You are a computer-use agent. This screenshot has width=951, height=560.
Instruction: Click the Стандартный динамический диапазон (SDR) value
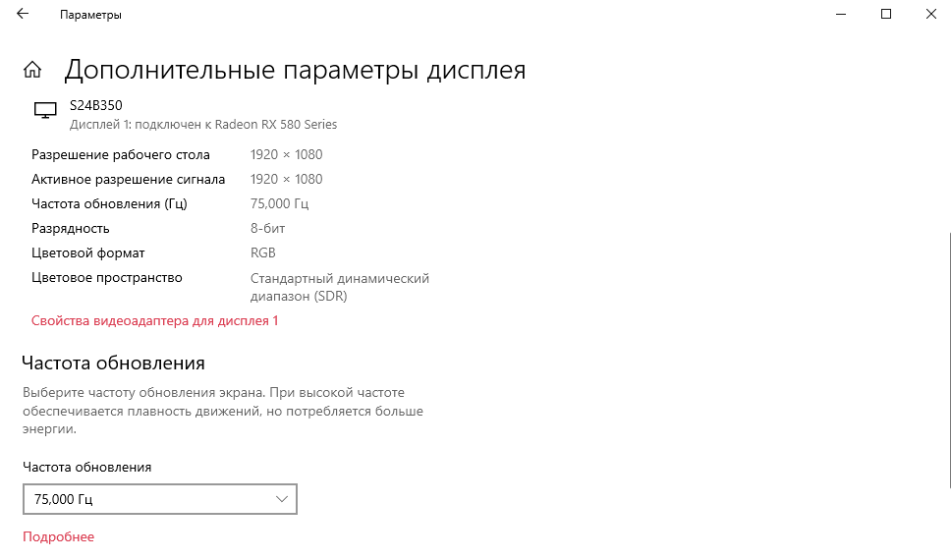[340, 288]
